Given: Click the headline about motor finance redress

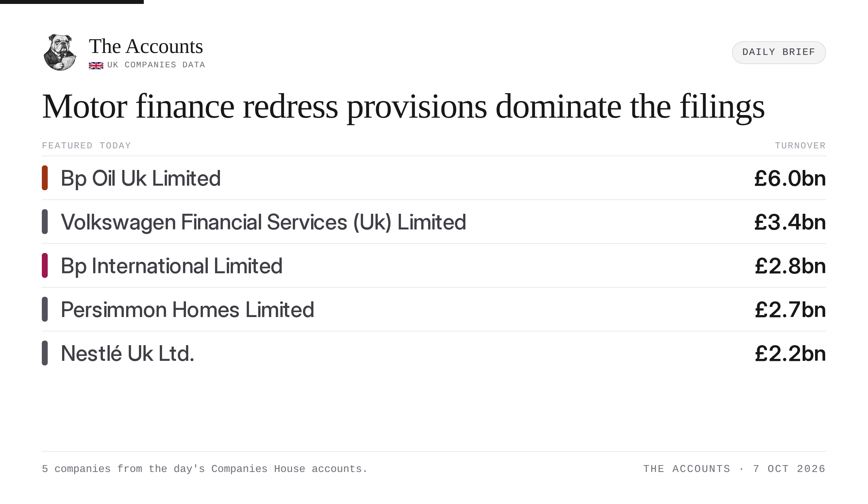Looking at the screenshot, I should click(x=403, y=107).
